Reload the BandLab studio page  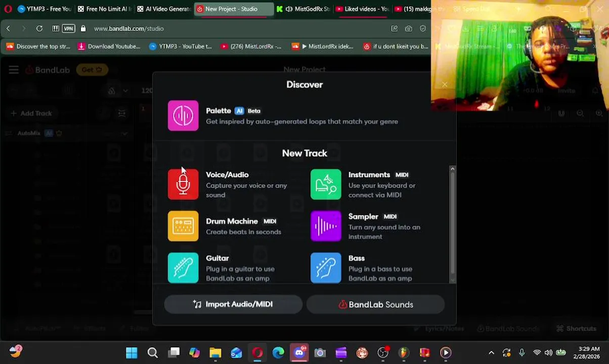pos(39,29)
